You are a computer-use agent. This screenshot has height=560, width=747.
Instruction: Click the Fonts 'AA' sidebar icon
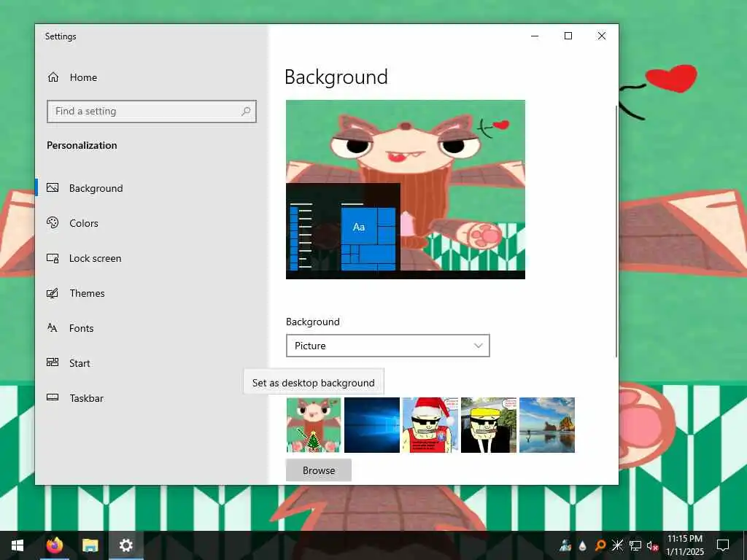tap(53, 327)
